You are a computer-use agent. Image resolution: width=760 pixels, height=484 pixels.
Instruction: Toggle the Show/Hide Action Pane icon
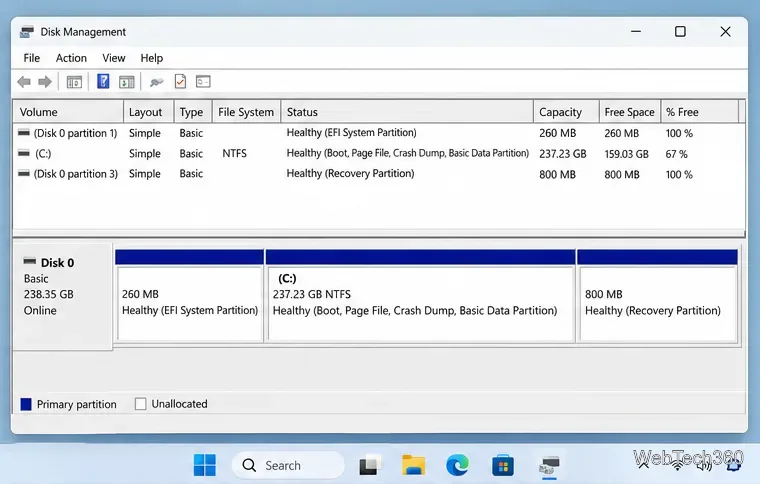(127, 82)
